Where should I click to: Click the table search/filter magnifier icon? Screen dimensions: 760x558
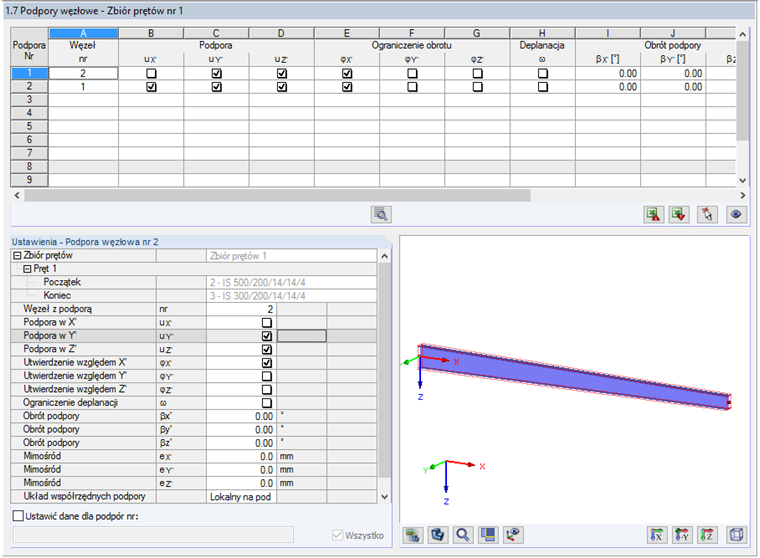coord(381,214)
